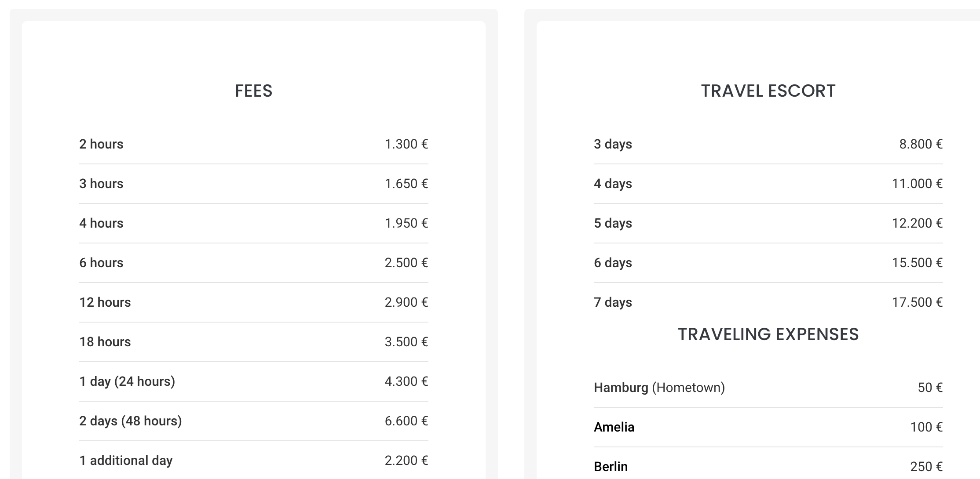Viewport: 980px width, 479px height.
Task: Select the 2 days (48 hours) row
Action: 254,421
